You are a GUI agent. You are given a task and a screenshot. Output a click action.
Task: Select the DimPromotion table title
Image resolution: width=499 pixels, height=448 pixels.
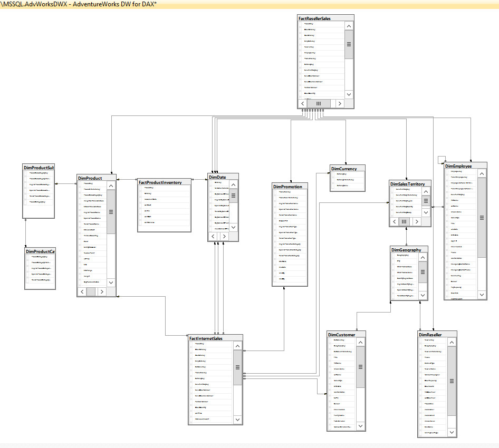pos(287,187)
